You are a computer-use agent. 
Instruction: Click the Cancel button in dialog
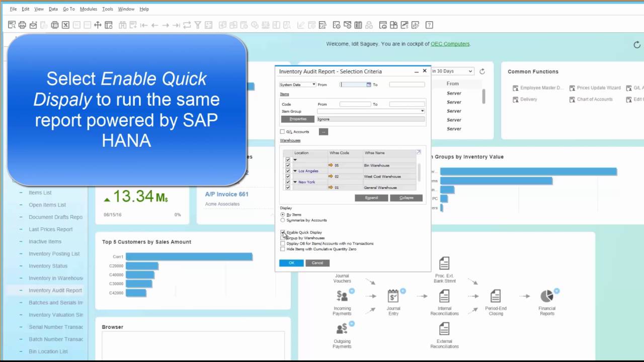tap(317, 263)
